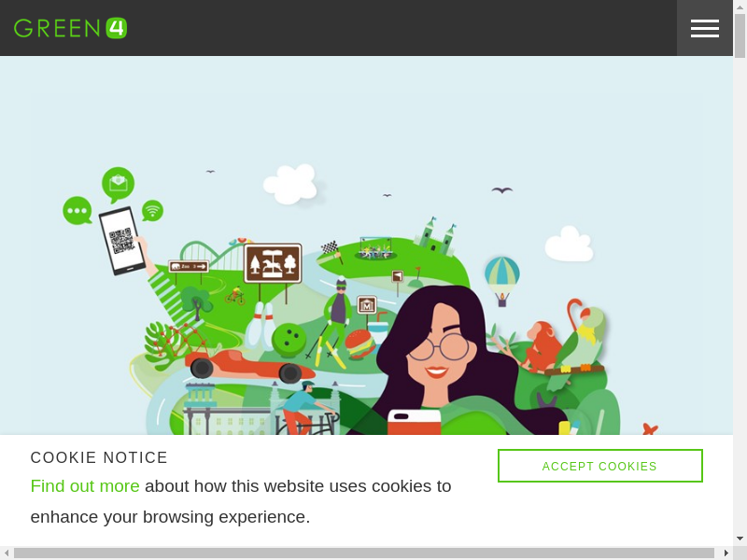
Task: Accept cookies with the green button
Action: click(599, 466)
